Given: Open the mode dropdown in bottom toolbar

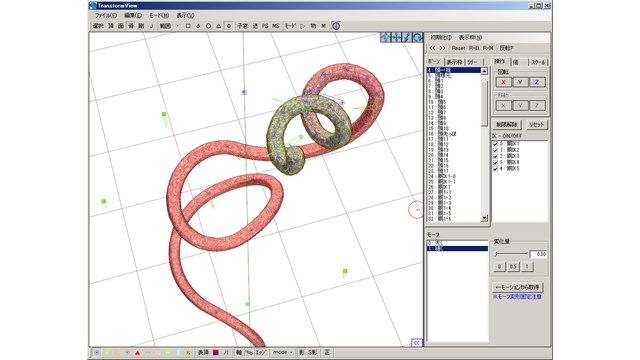Looking at the screenshot, I should pyautogui.click(x=283, y=352).
